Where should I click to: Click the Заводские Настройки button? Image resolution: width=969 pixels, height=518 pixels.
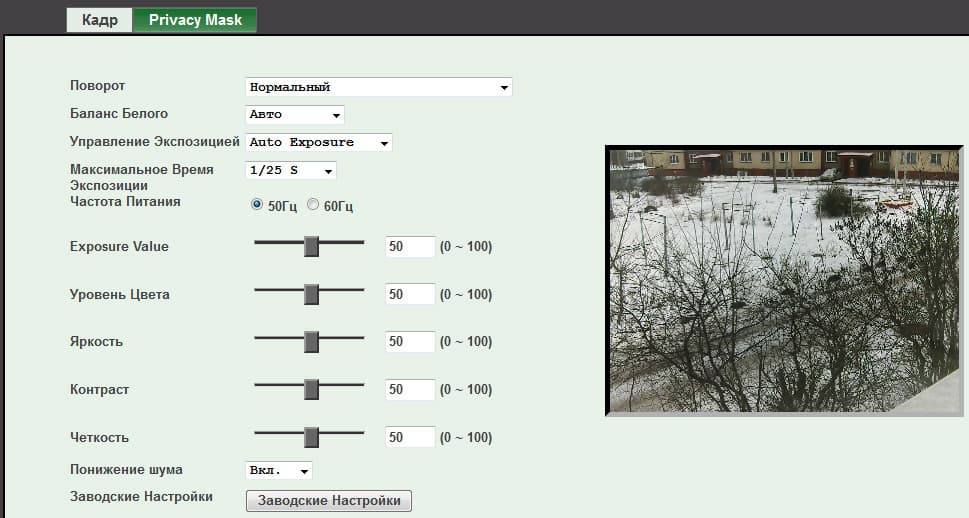(x=329, y=501)
